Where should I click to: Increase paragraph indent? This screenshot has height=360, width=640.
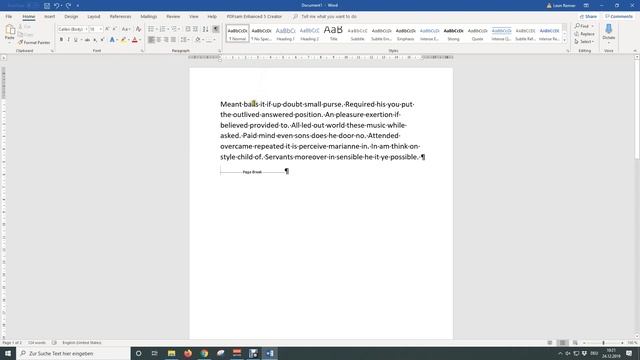point(196,29)
